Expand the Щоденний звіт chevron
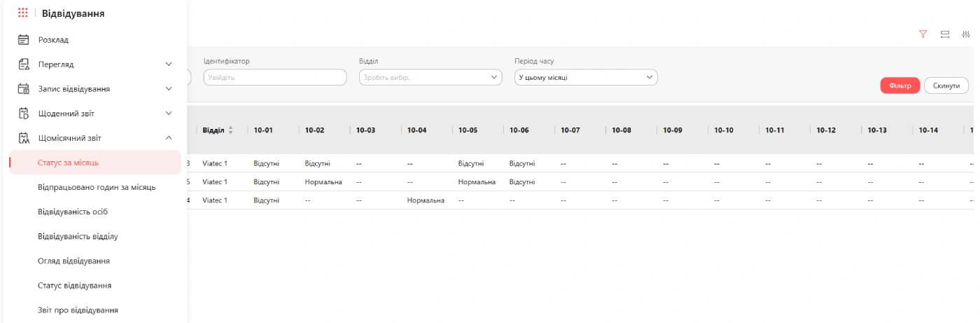Viewport: 980px width, 323px height. [x=169, y=114]
